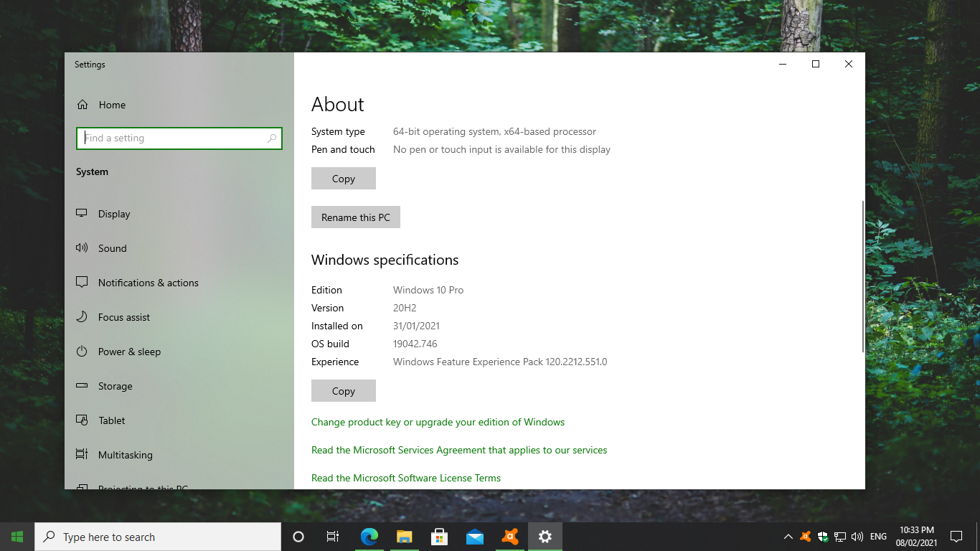Select the Tablet icon

[x=83, y=420]
